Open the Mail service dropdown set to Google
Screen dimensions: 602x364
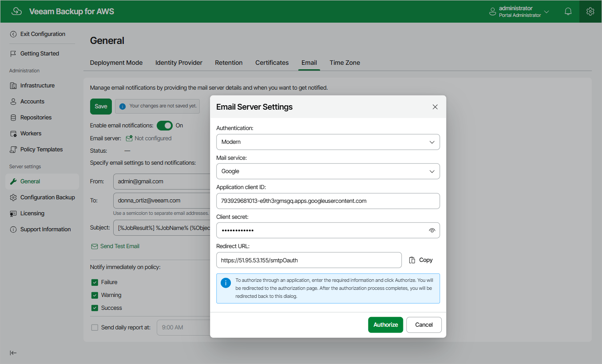[328, 171]
